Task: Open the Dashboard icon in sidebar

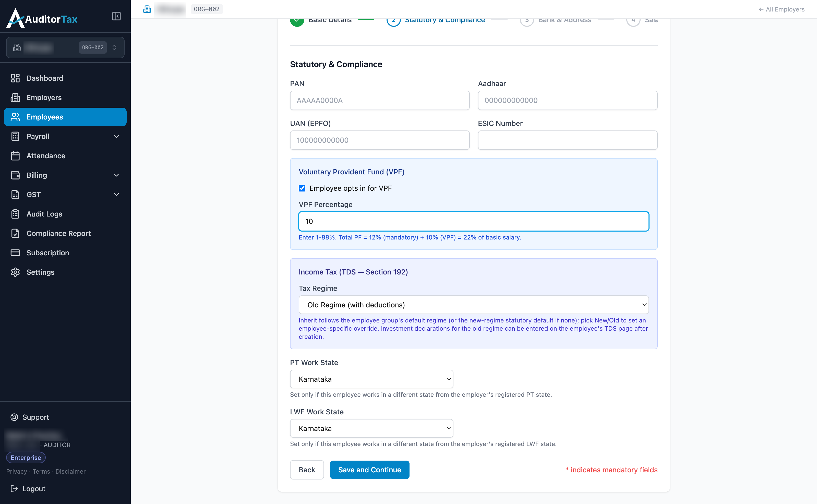Action: 15,78
